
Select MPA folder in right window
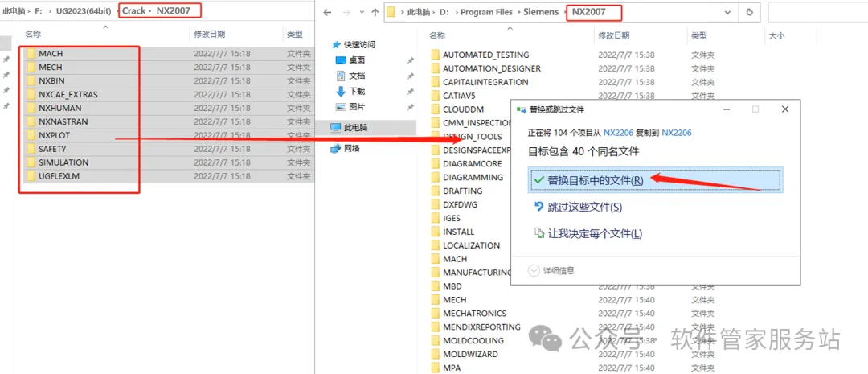(x=452, y=368)
